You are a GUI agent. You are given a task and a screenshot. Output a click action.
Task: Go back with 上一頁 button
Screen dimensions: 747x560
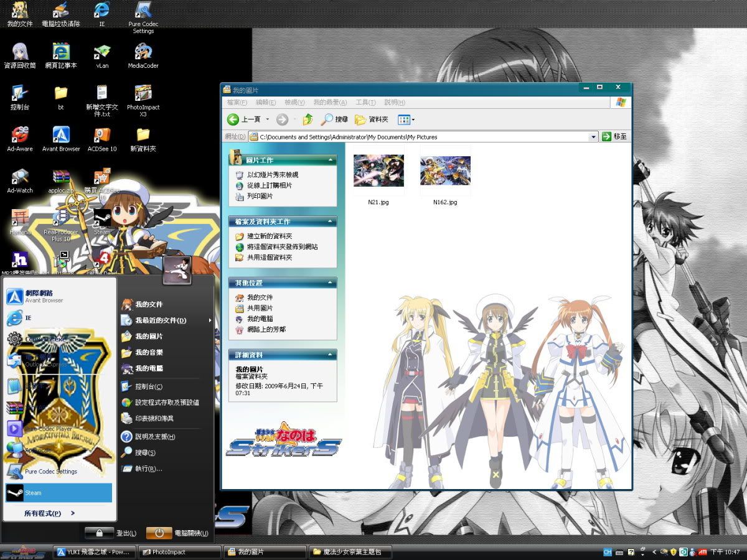coord(244,119)
